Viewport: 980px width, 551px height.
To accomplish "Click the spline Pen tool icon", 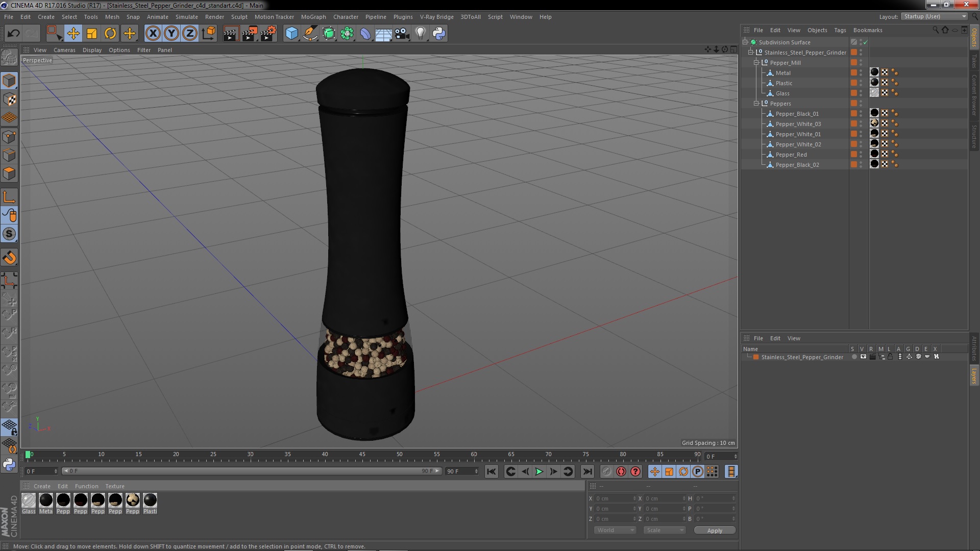I will tap(310, 34).
